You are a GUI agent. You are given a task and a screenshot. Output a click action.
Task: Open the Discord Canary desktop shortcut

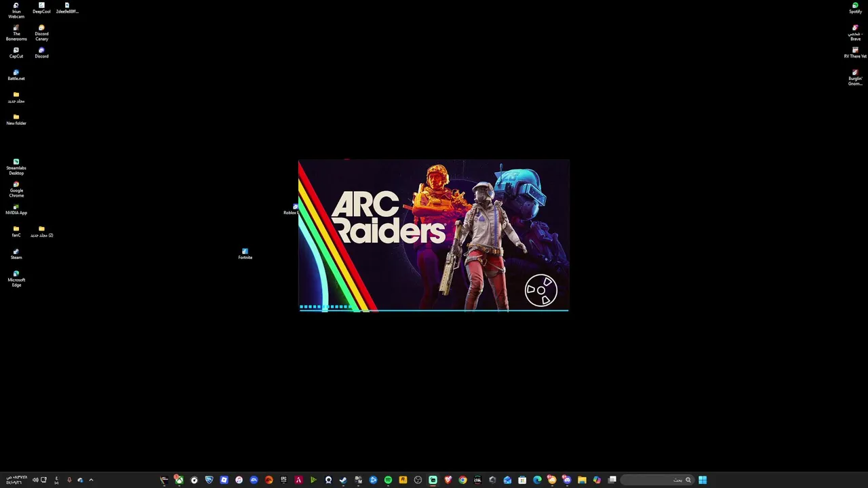click(x=41, y=33)
